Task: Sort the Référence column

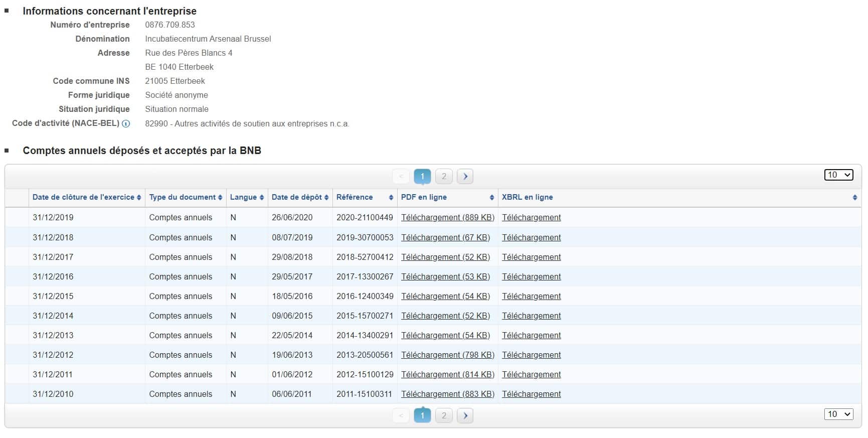Action: click(391, 198)
